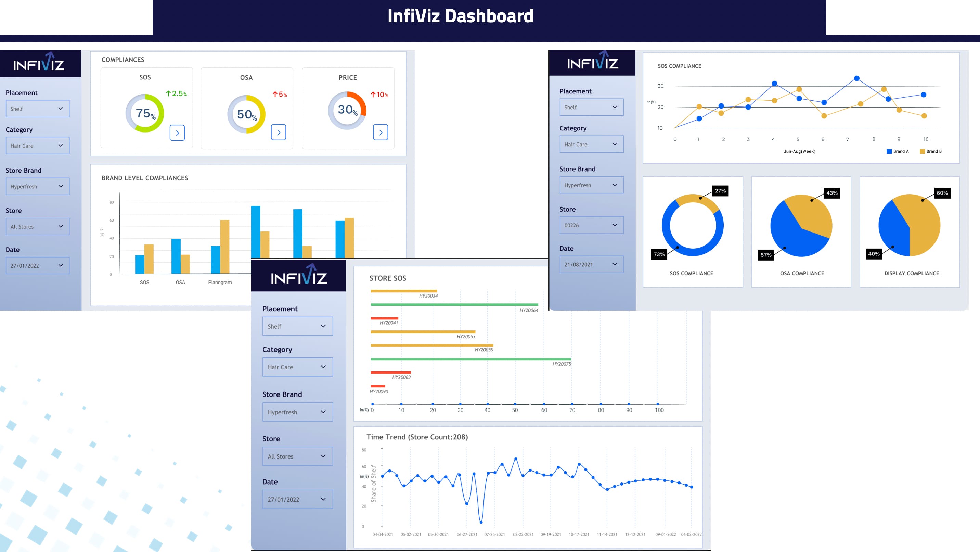Open SOS compliance details arrow button
980x552 pixels.
pos(177,133)
